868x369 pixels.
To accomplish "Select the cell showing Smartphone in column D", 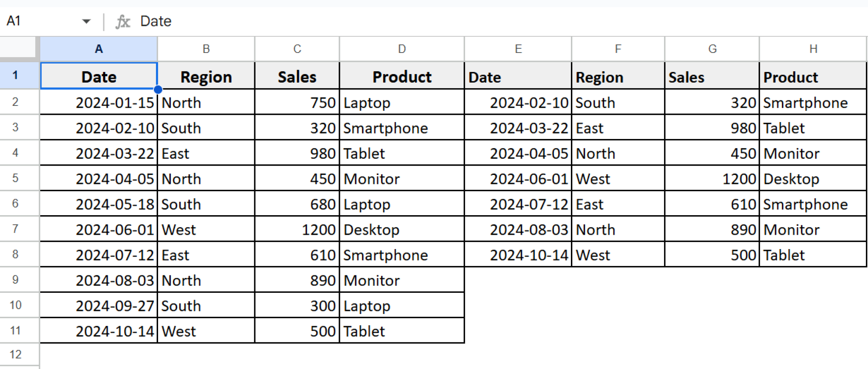I will tap(401, 128).
